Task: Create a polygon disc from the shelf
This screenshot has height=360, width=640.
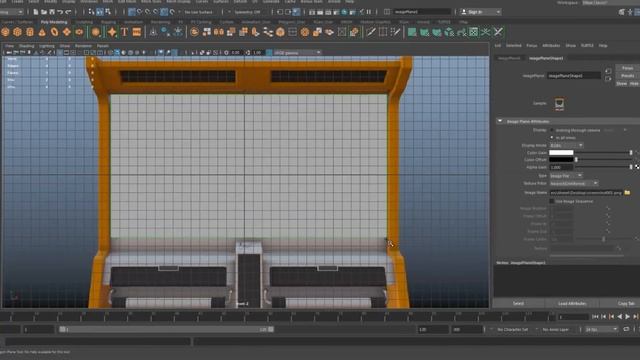Action: (79, 32)
